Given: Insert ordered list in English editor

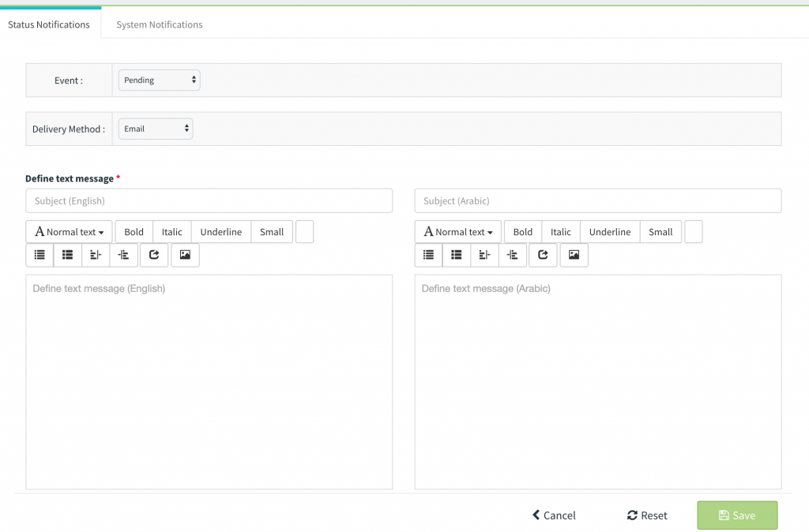Looking at the screenshot, I should point(68,255).
